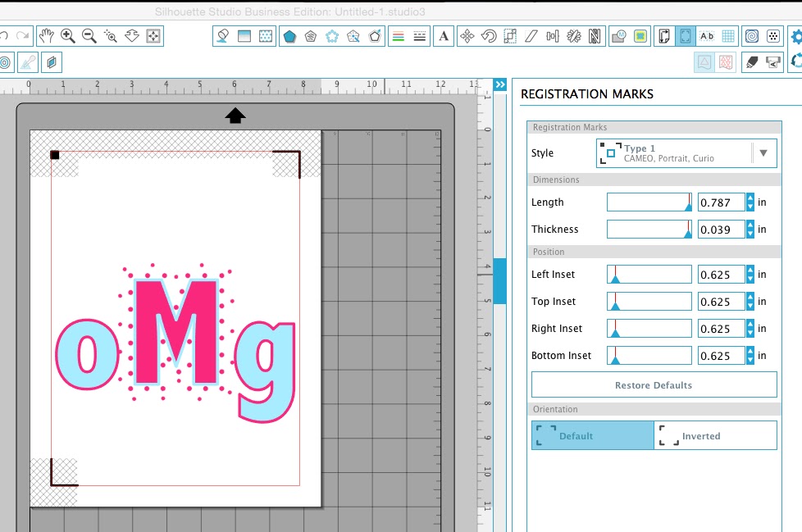Click the Length slider track
802x532 pixels.
coord(649,202)
